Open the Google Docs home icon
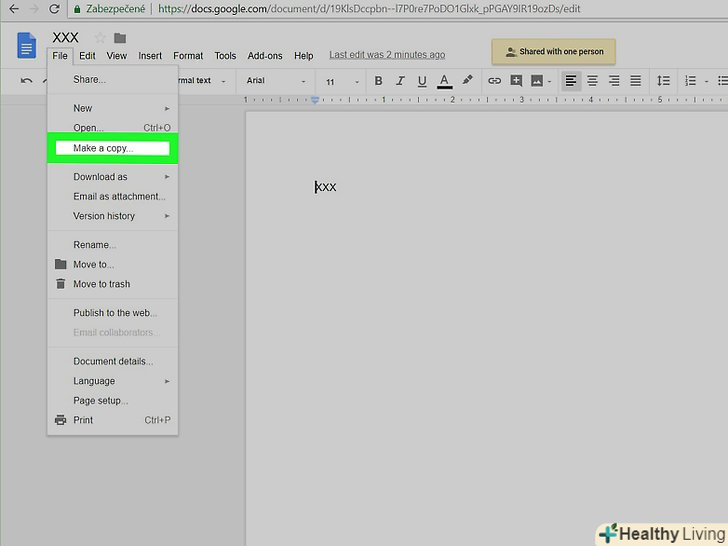The image size is (728, 546). 27,45
